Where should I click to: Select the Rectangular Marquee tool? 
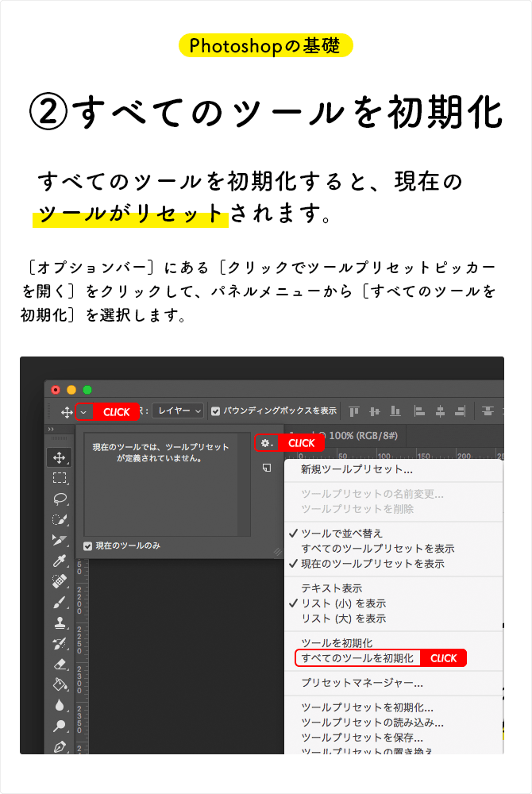point(60,478)
